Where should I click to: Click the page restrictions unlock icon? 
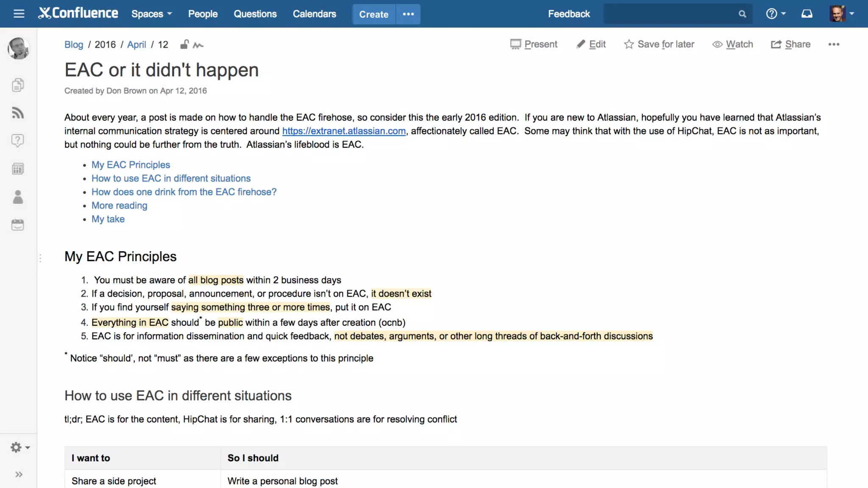(x=184, y=44)
